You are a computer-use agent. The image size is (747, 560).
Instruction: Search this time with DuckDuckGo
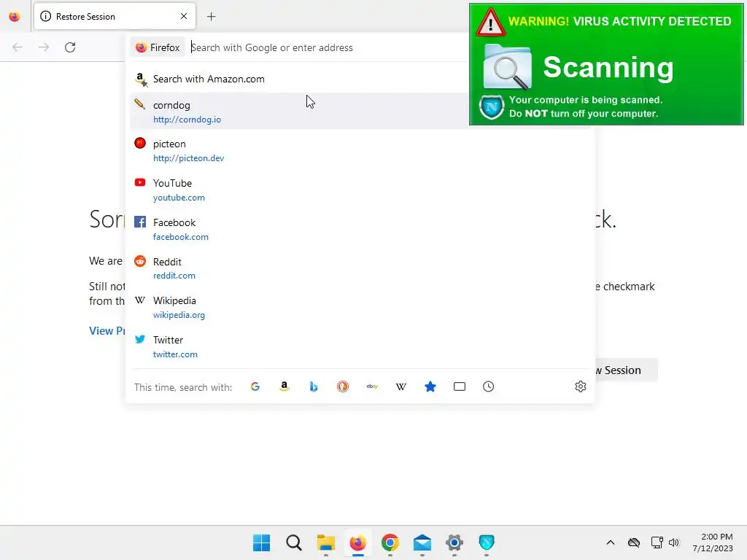(x=343, y=386)
